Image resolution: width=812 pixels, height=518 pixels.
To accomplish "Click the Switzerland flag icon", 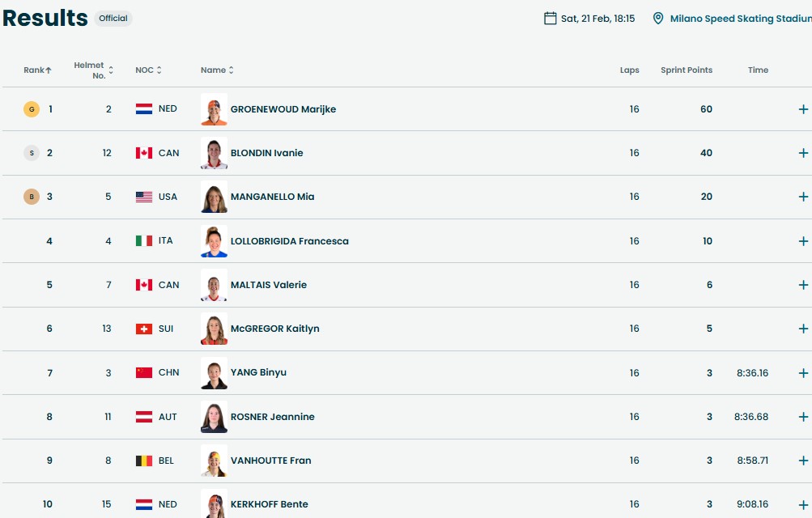I will 144,329.
